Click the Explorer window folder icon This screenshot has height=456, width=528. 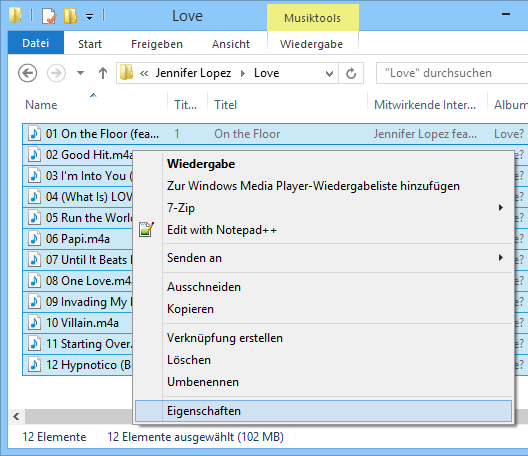click(x=15, y=15)
